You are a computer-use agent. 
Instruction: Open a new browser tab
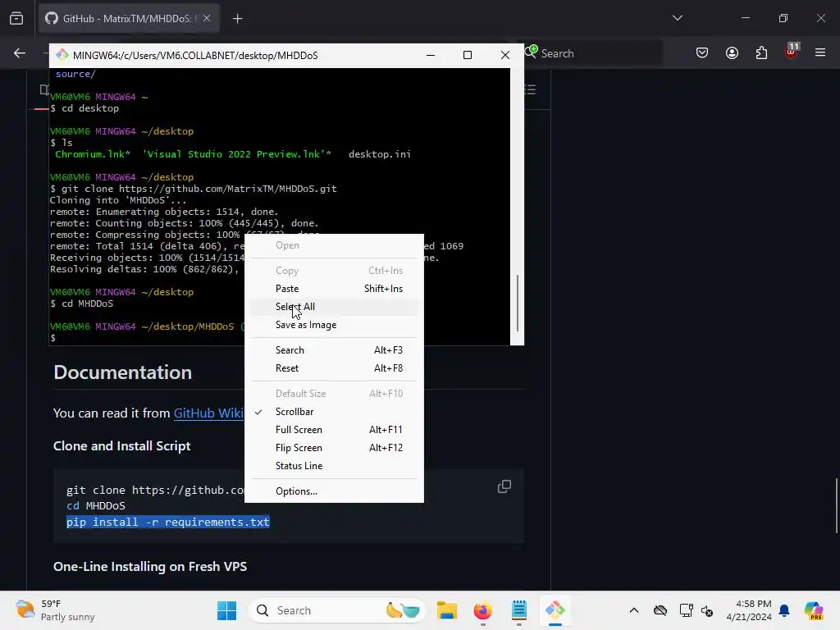(237, 19)
